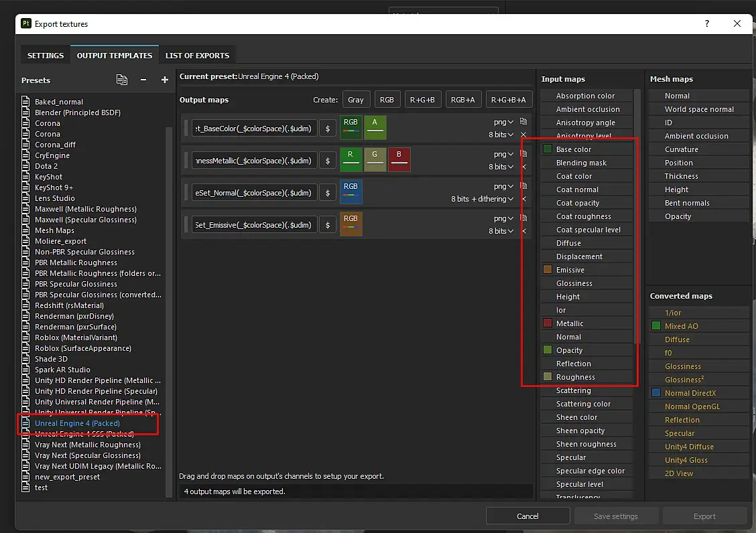756x533 pixels.
Task: Select the Unreal Engine 4 (Packed) preset
Action: click(77, 423)
